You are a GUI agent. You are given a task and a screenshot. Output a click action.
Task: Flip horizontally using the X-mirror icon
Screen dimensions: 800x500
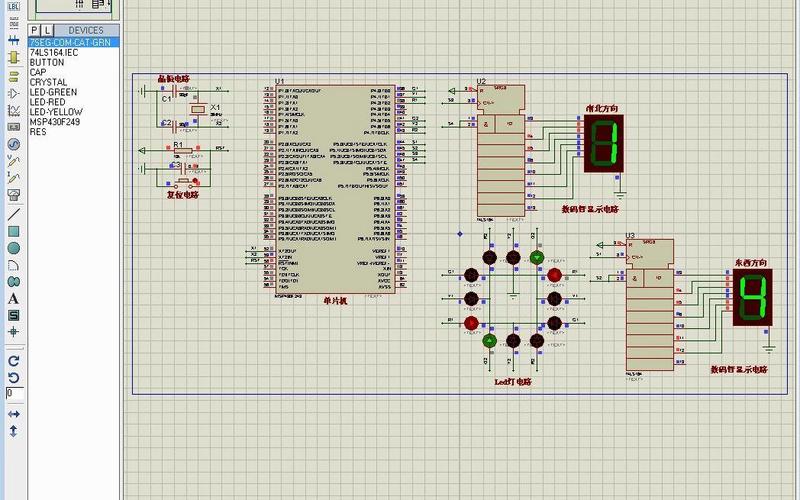pyautogui.click(x=14, y=414)
